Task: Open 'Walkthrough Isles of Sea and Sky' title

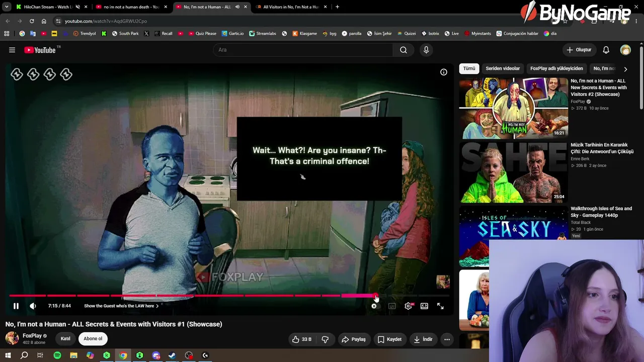Action: point(601,212)
